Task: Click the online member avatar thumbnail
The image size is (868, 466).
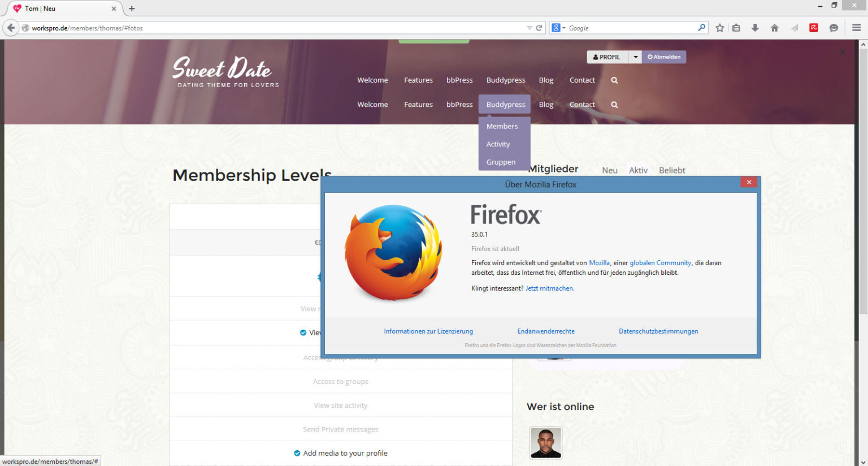Action: [546, 442]
